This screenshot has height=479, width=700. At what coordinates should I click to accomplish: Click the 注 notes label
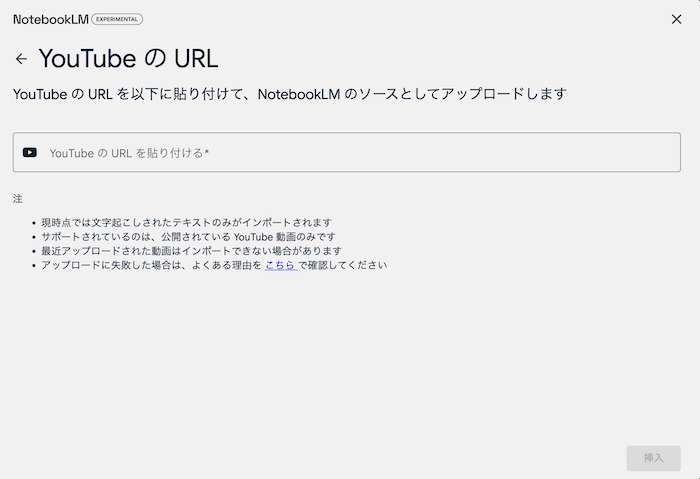coord(17,198)
